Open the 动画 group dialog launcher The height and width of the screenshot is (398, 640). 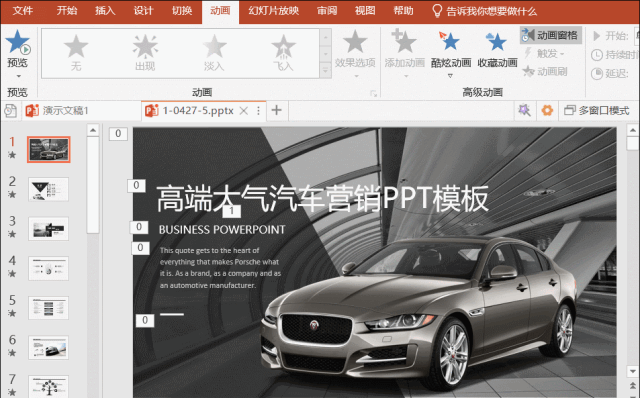(373, 93)
